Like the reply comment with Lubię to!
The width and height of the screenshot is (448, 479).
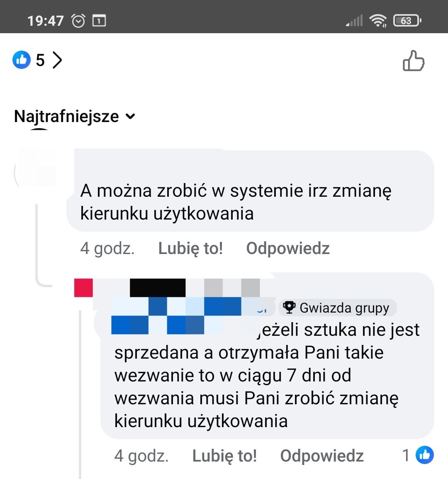(x=224, y=456)
